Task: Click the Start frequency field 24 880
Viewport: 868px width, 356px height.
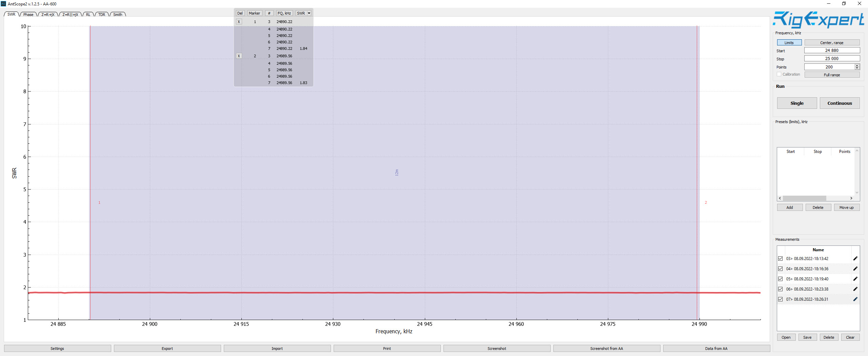Action: tap(832, 50)
